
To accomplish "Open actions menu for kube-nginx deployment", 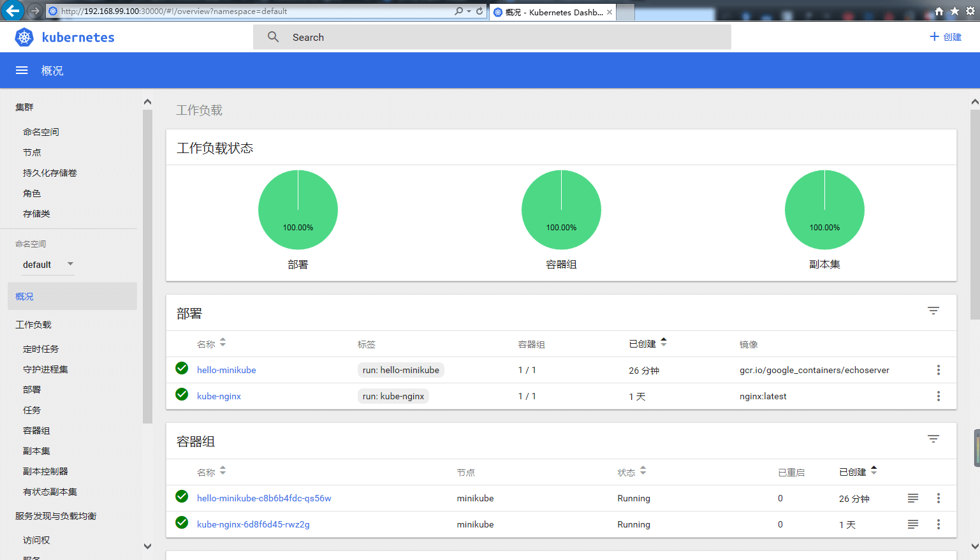I will click(938, 396).
